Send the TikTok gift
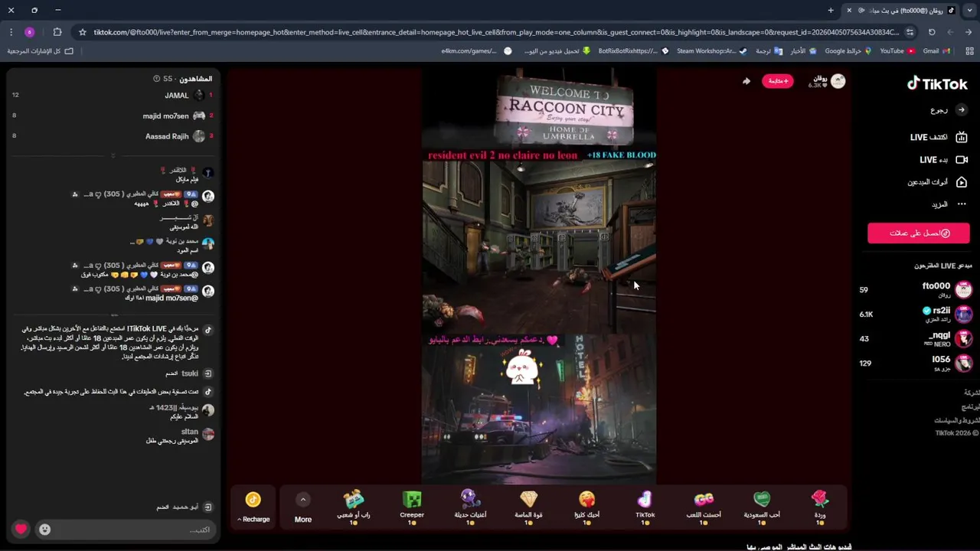980x551 pixels. 645,507
